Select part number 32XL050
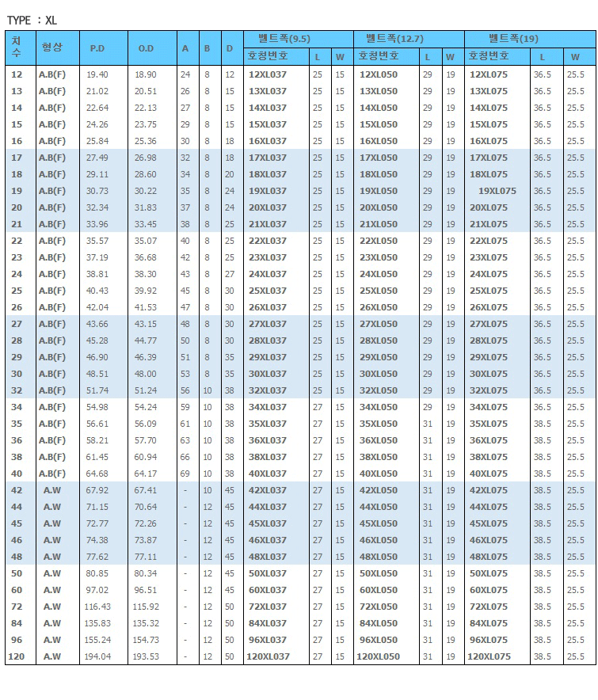 pyautogui.click(x=379, y=390)
